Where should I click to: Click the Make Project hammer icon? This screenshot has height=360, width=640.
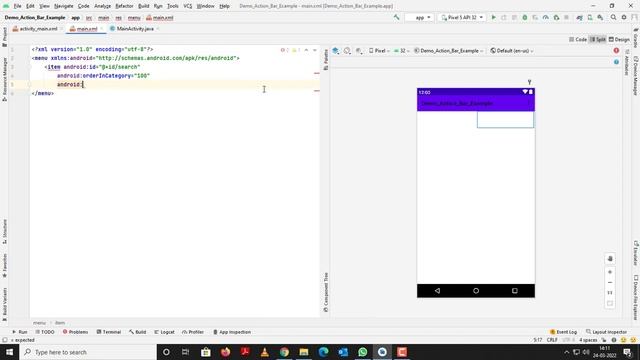pyautogui.click(x=396, y=18)
